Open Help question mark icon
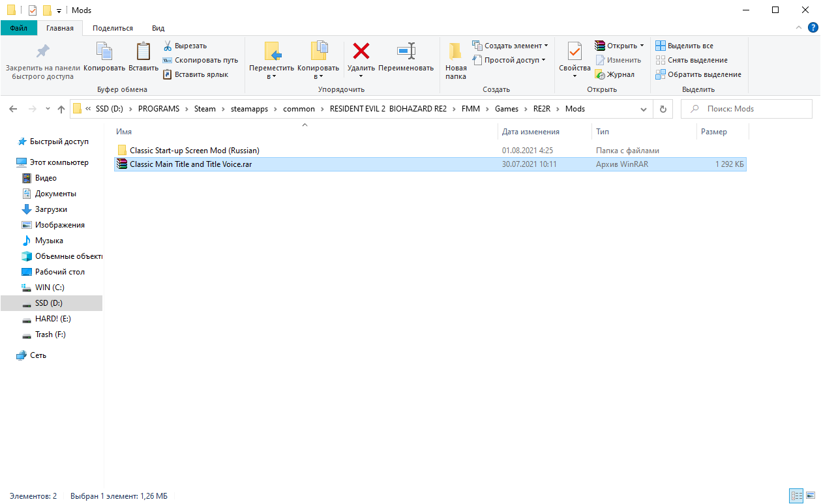The width and height of the screenshot is (821, 504). pos(813,27)
